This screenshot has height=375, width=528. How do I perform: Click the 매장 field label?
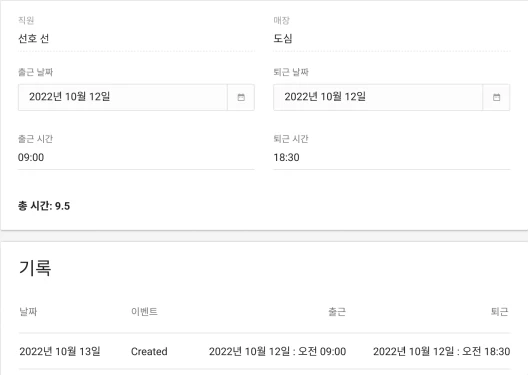point(282,20)
